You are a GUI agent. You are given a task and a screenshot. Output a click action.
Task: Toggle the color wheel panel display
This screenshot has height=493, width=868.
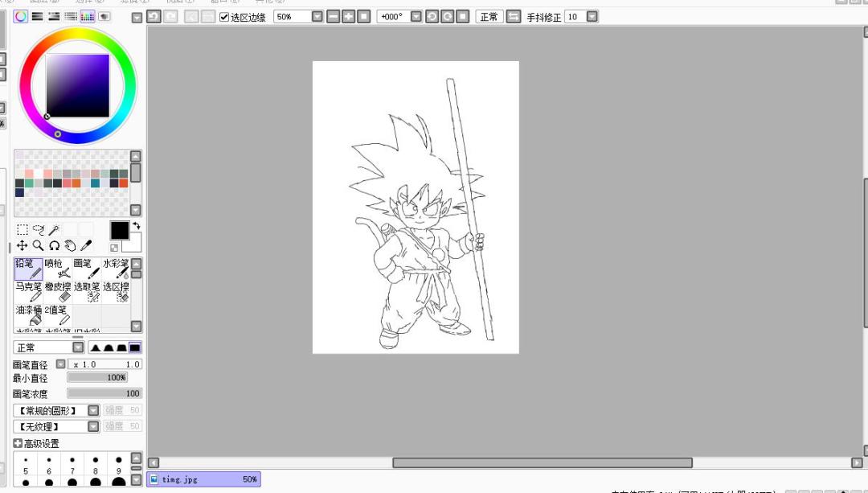pos(21,16)
